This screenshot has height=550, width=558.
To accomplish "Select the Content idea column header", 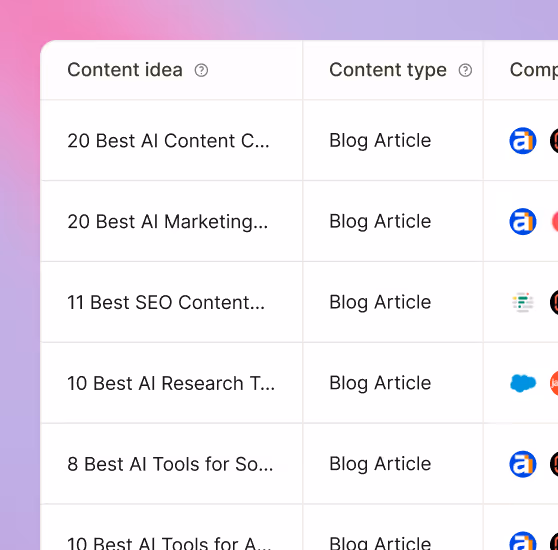I will click(125, 70).
